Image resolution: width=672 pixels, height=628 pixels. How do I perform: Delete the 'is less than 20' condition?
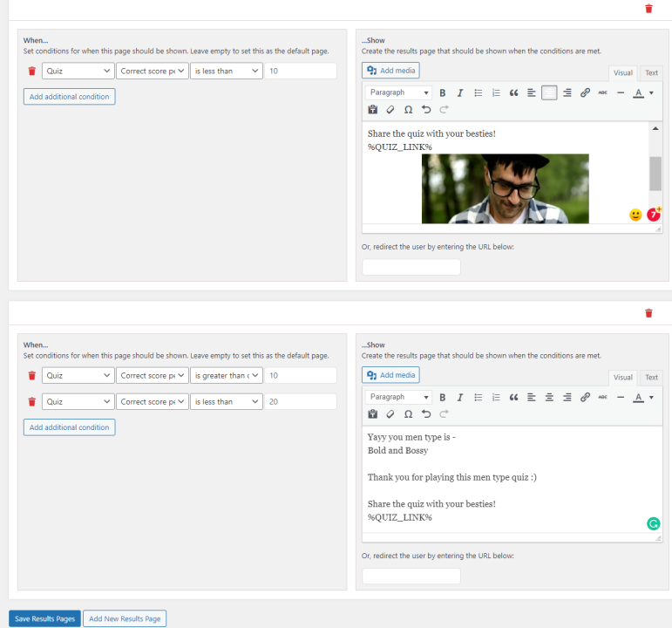[x=31, y=401]
